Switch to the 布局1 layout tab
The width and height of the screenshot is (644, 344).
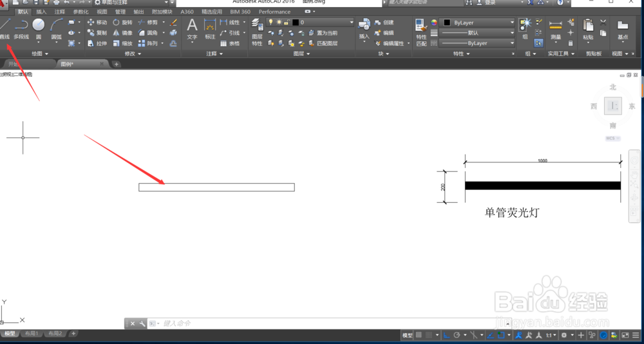pyautogui.click(x=32, y=333)
